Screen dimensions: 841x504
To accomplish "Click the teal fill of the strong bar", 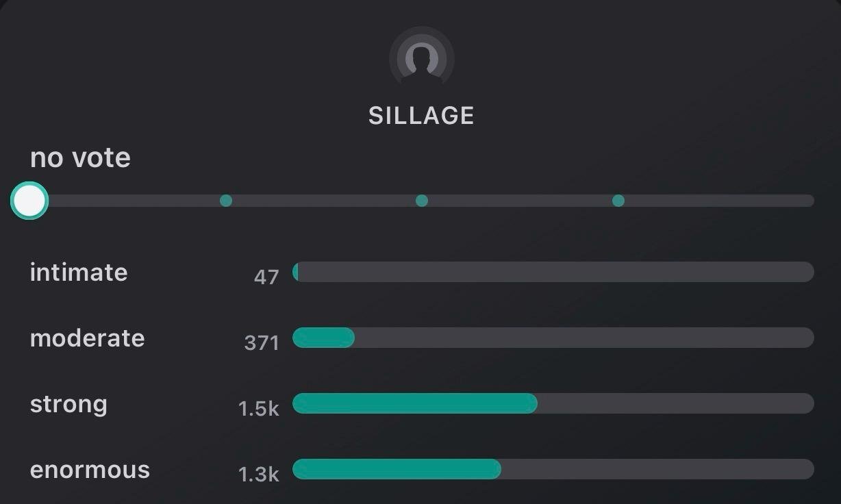I will coord(414,403).
